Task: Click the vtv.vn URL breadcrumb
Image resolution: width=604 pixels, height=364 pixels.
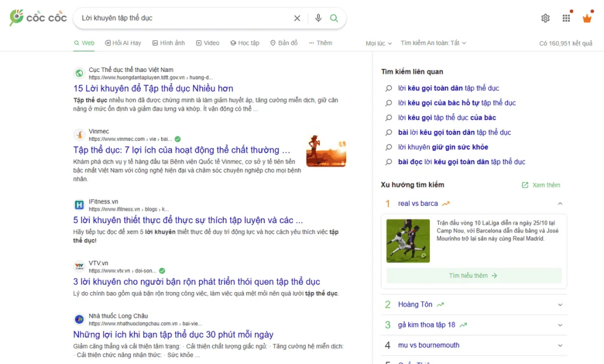Action: click(x=123, y=271)
